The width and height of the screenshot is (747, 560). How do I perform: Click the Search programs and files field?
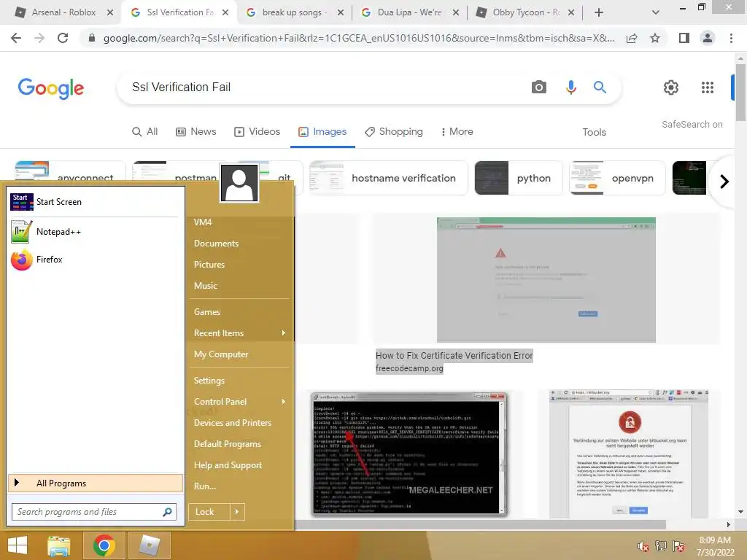pos(94,512)
